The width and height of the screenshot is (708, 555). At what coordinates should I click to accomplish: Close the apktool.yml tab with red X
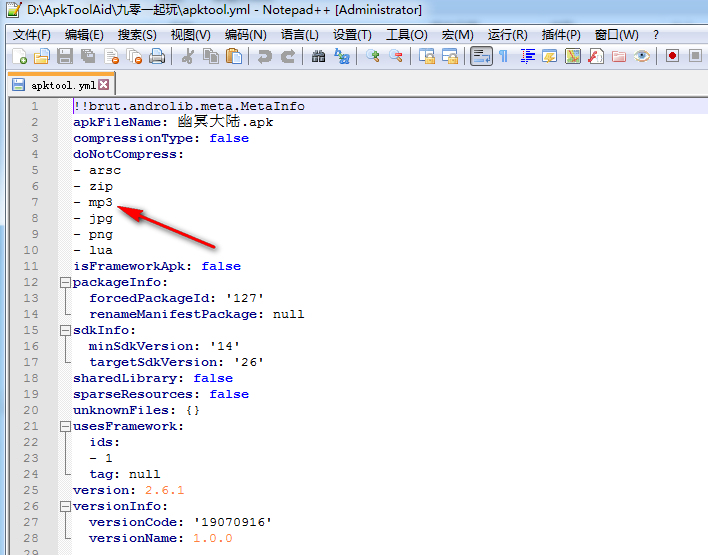click(103, 84)
